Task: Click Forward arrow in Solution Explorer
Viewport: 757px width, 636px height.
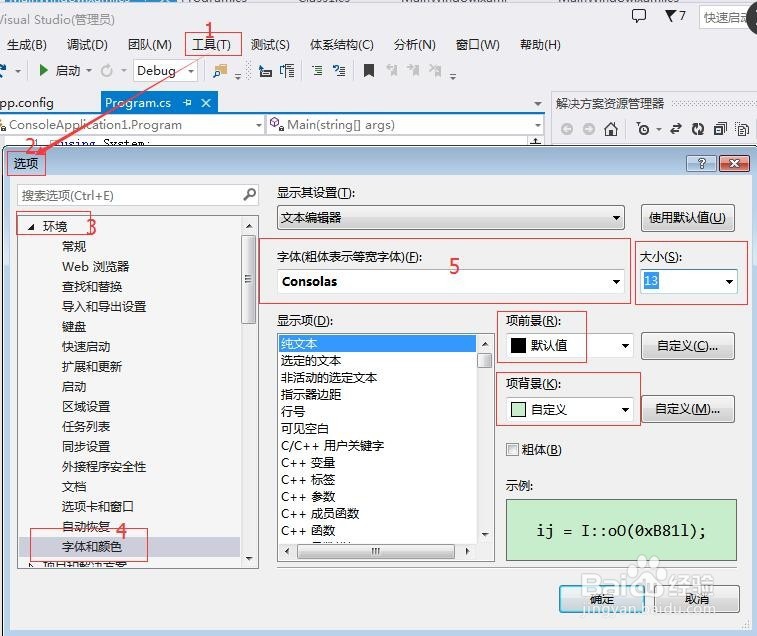Action: (x=589, y=129)
